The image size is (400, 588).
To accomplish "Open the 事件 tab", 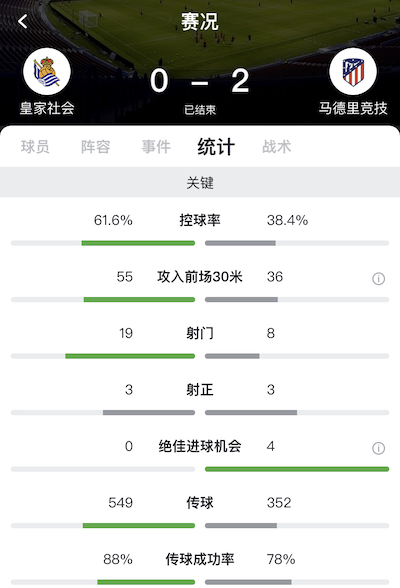I will point(156,147).
